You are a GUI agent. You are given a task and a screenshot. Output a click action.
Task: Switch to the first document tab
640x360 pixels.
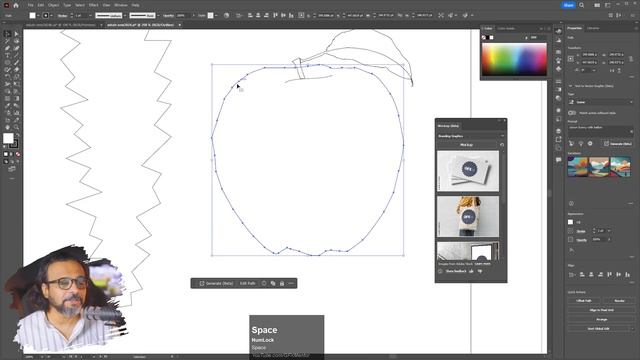(61, 25)
